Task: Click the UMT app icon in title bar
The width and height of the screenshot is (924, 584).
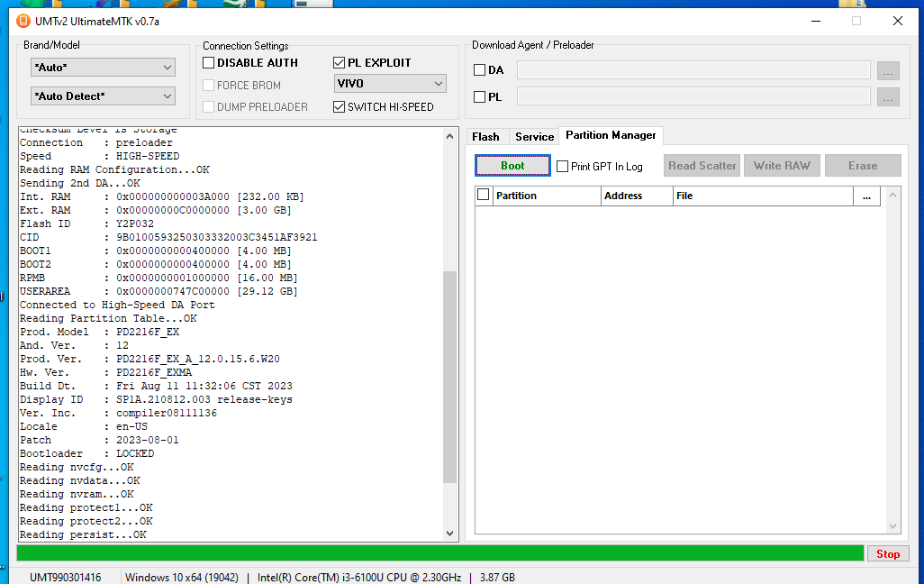Action: tap(23, 22)
